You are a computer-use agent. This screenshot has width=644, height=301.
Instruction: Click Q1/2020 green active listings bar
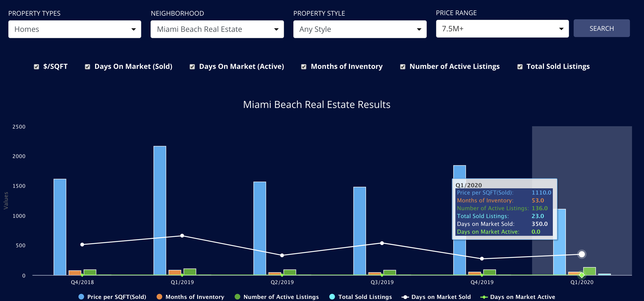[x=589, y=271]
